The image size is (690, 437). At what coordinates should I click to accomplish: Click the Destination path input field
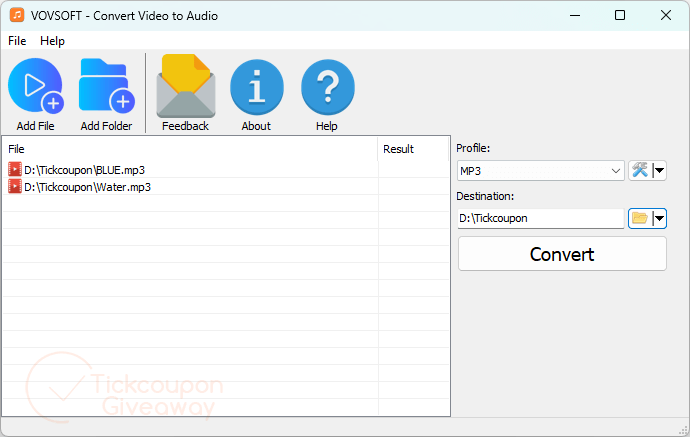tap(540, 218)
